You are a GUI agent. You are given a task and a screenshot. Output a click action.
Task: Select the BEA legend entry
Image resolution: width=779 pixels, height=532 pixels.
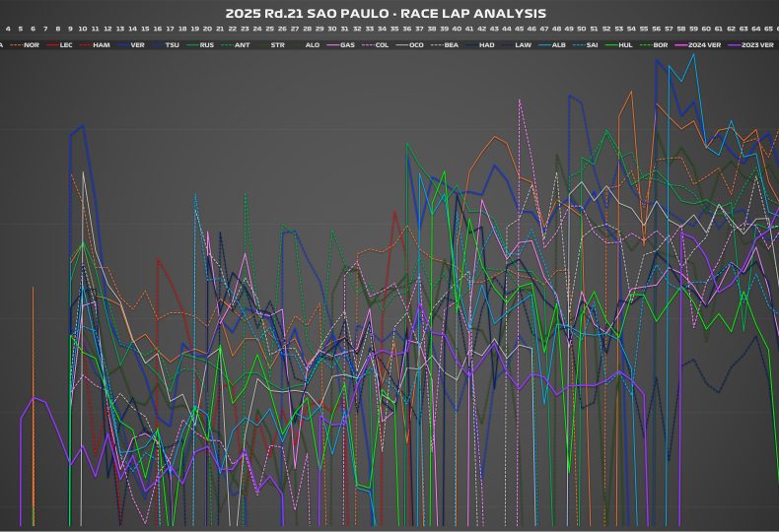pyautogui.click(x=451, y=45)
